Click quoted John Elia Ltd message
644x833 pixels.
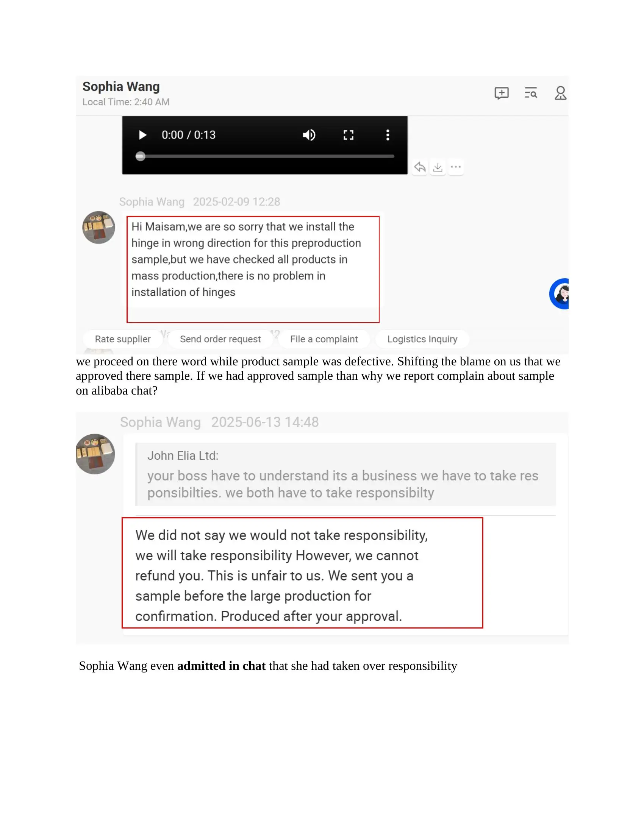click(345, 474)
